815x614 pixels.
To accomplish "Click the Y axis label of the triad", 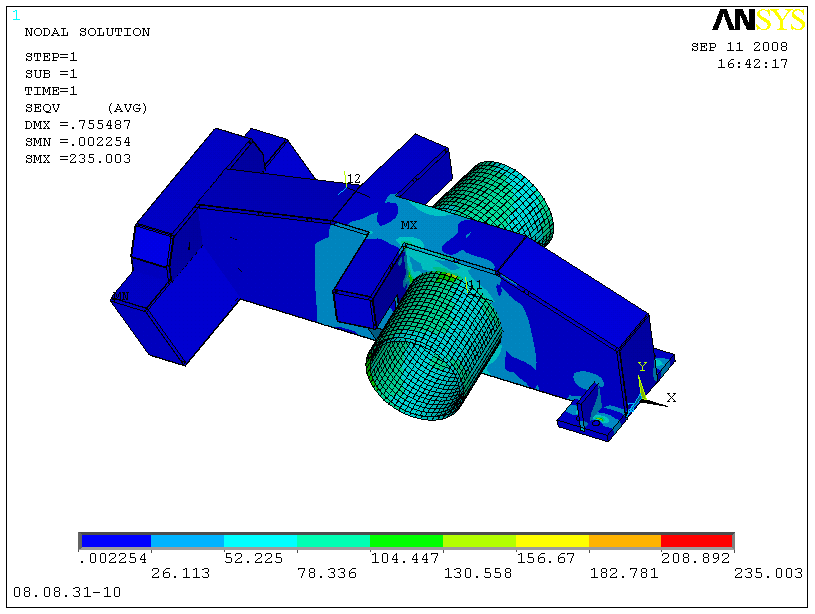I will point(643,367).
